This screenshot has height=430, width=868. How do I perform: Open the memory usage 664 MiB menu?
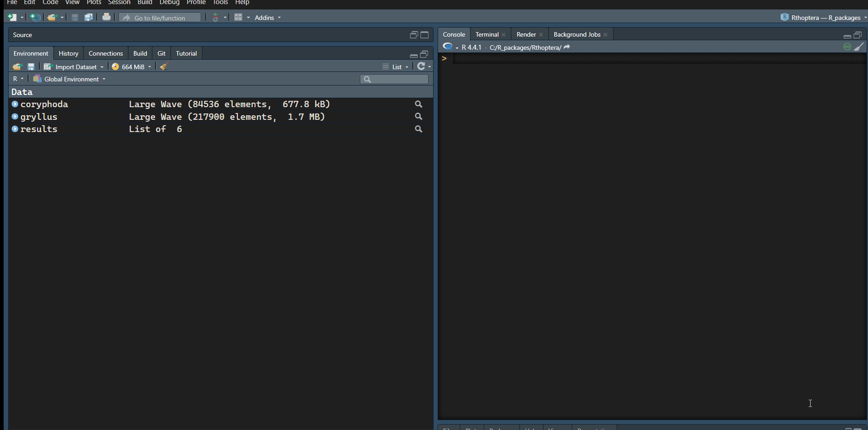pos(132,66)
